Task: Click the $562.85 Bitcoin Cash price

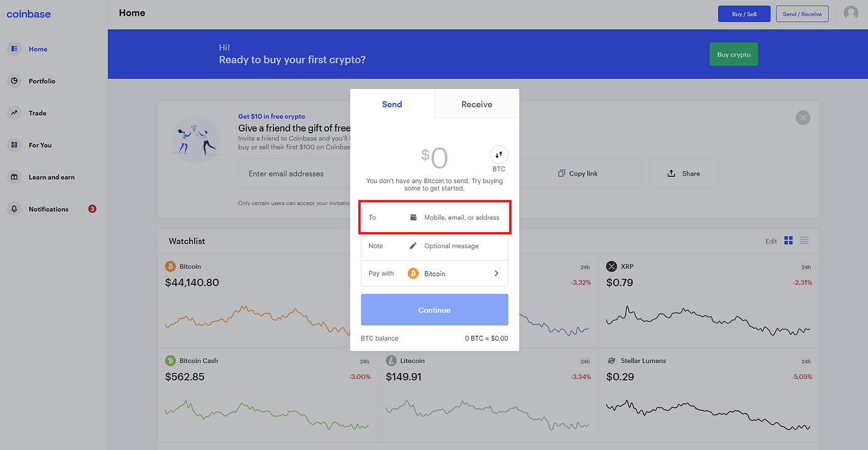Action: [185, 377]
